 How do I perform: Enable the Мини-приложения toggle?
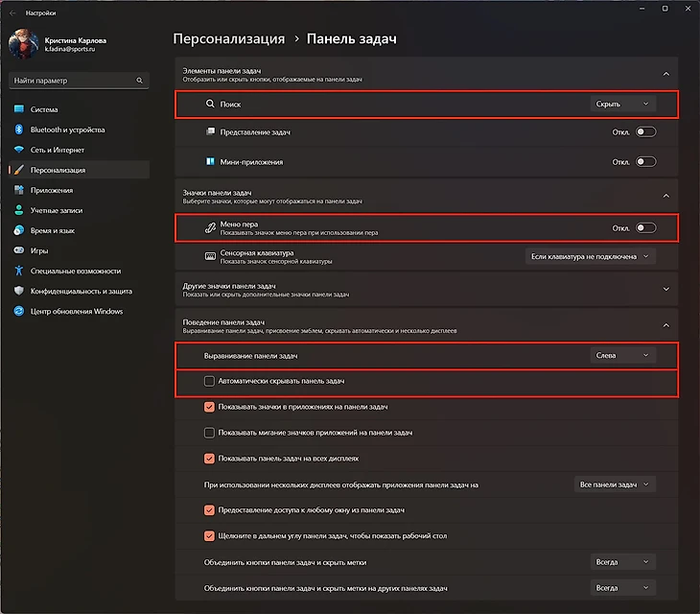click(x=645, y=162)
